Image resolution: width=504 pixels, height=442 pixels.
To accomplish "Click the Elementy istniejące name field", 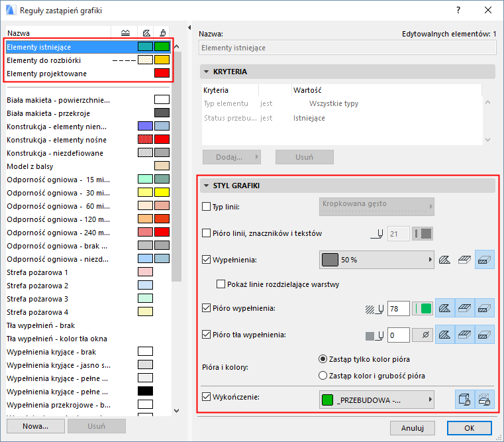I will [347, 48].
